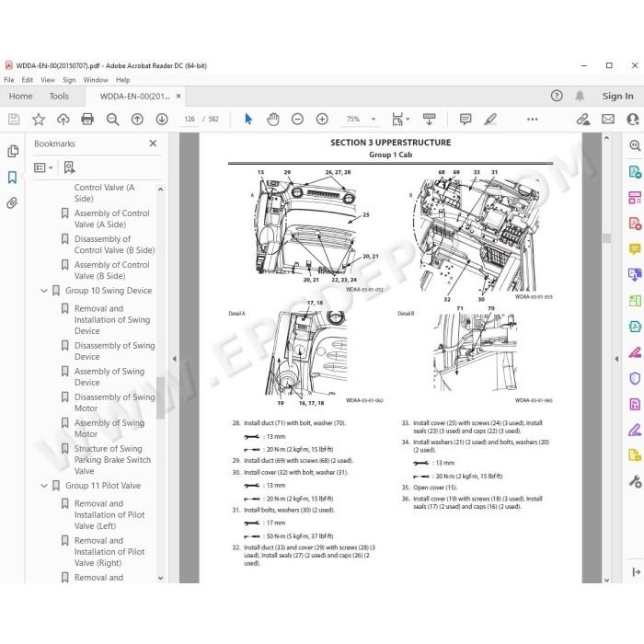Go to next page arrow
The width and height of the screenshot is (644, 644).
pos(162,119)
